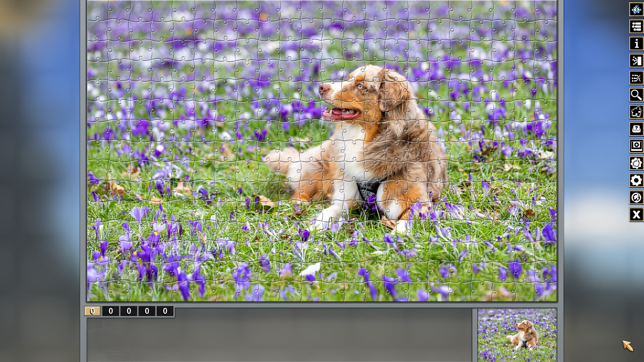644x362 pixels.
Task: Open the globe options icon
Action: tap(636, 198)
